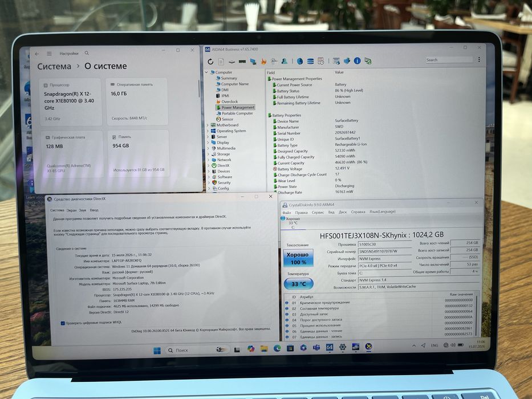This screenshot has height=399, width=532.
Task: Expand the Storage tree node
Action: [208, 154]
